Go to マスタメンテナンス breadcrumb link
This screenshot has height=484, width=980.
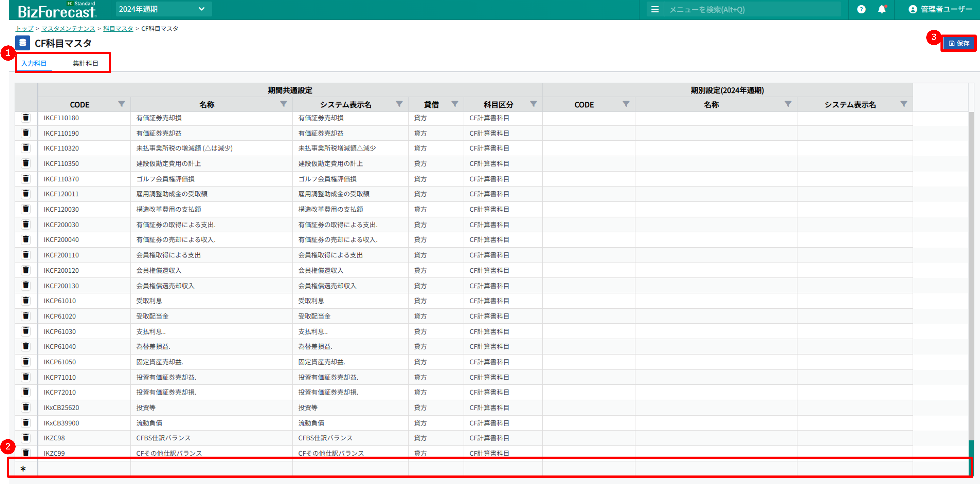(68, 29)
